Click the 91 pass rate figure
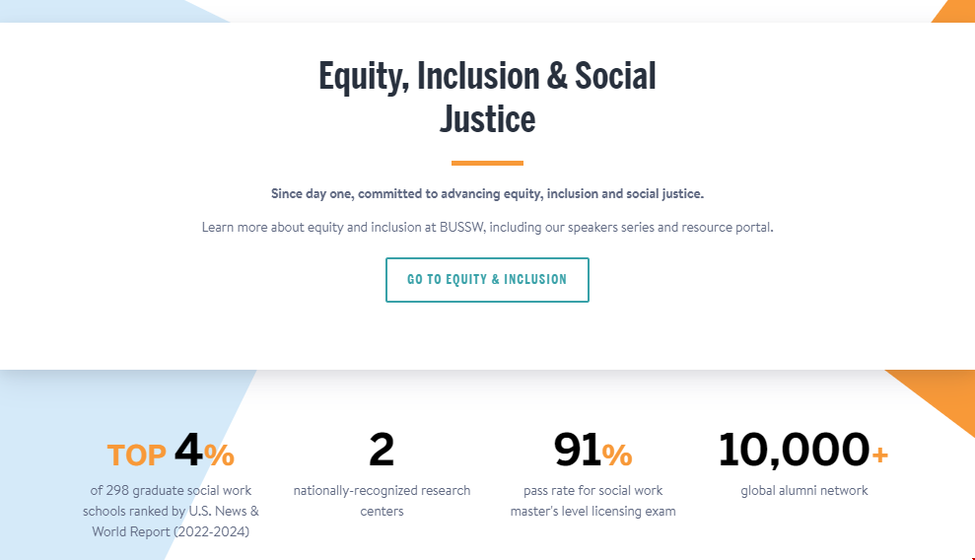Image resolution: width=975 pixels, height=560 pixels. (x=577, y=450)
